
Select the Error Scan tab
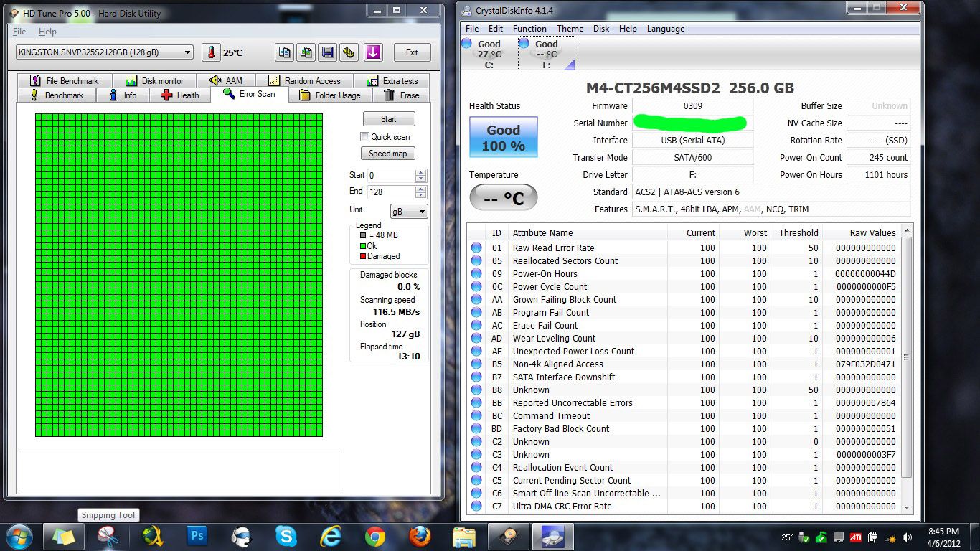pos(249,94)
